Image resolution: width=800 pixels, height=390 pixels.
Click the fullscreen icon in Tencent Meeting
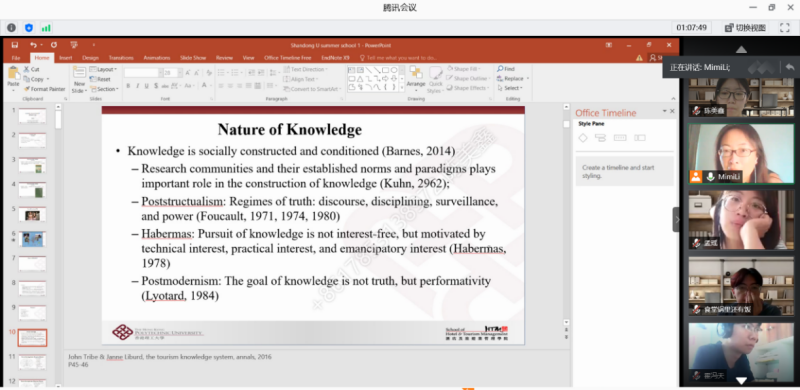click(784, 28)
